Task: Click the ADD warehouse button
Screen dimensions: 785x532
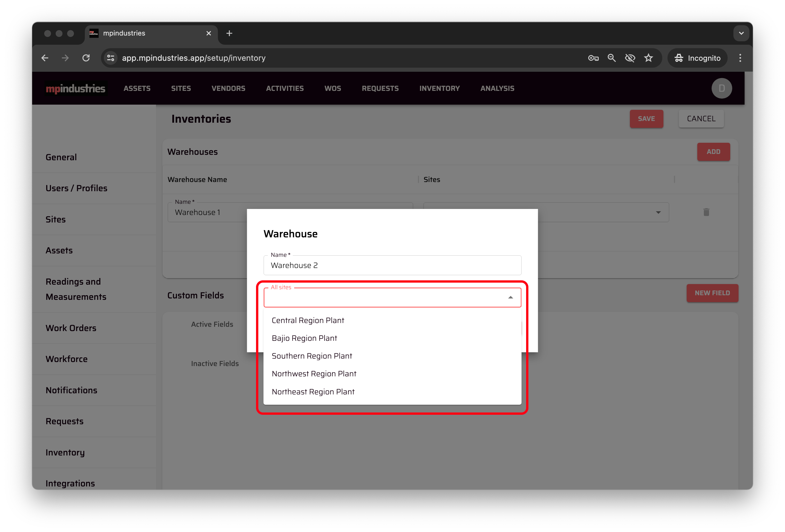Action: click(713, 152)
